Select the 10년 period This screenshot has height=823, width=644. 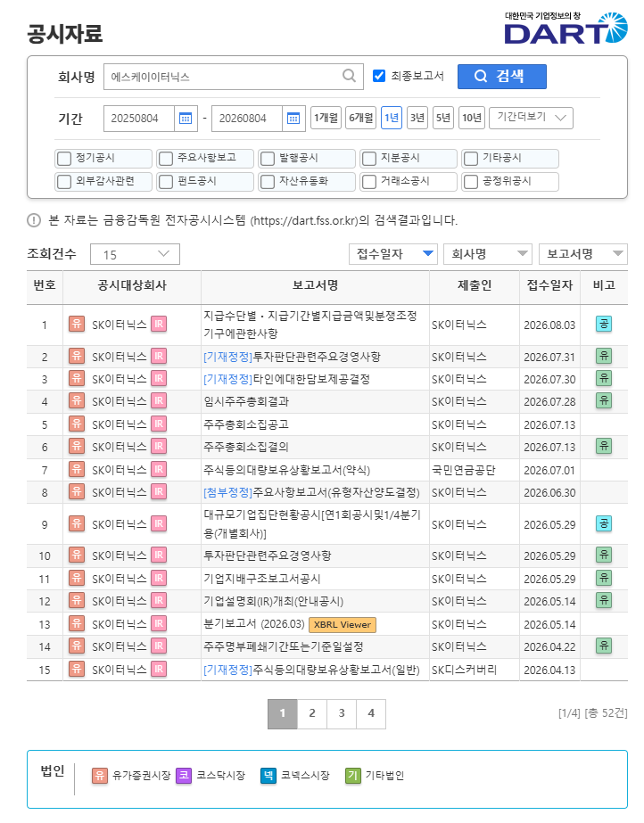click(471, 118)
